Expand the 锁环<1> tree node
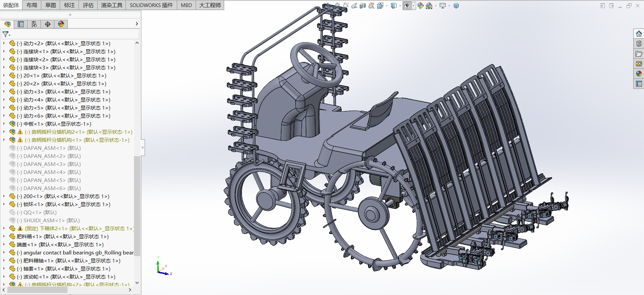Screen dimensions: 644x295 (4, 204)
